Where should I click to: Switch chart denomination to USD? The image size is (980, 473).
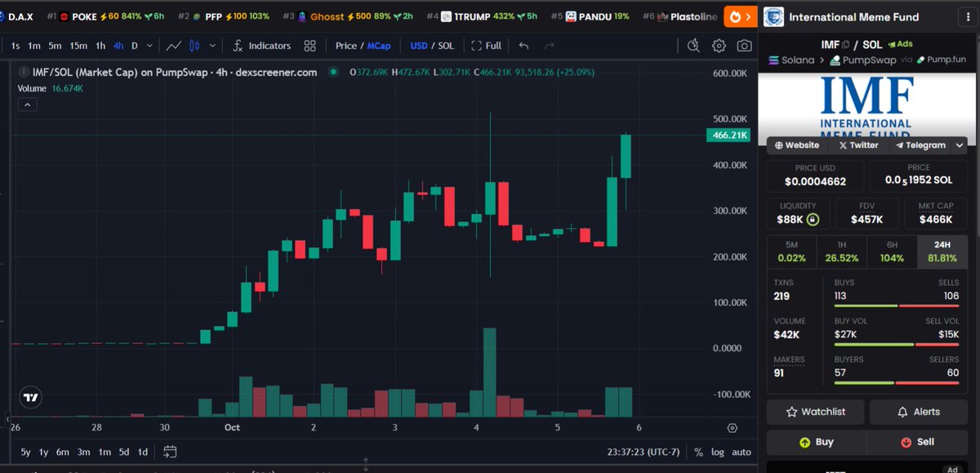coord(419,46)
